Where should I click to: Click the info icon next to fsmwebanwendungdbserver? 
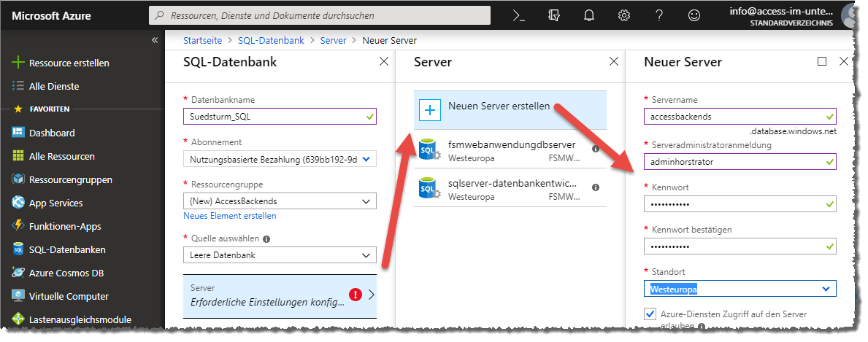[x=596, y=149]
